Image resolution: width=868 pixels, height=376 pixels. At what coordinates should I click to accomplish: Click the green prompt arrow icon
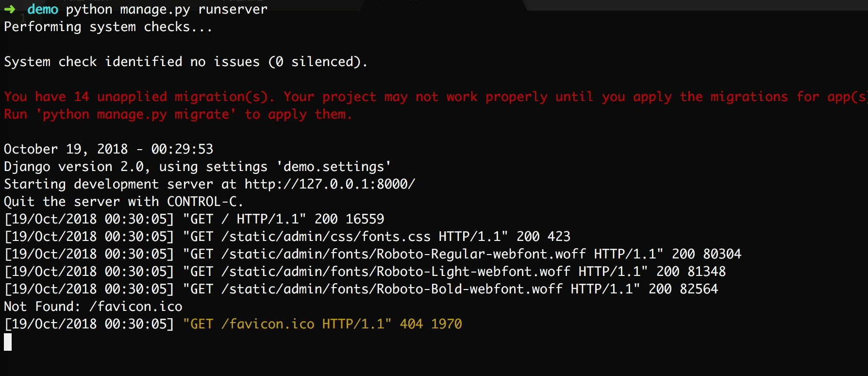[x=10, y=9]
